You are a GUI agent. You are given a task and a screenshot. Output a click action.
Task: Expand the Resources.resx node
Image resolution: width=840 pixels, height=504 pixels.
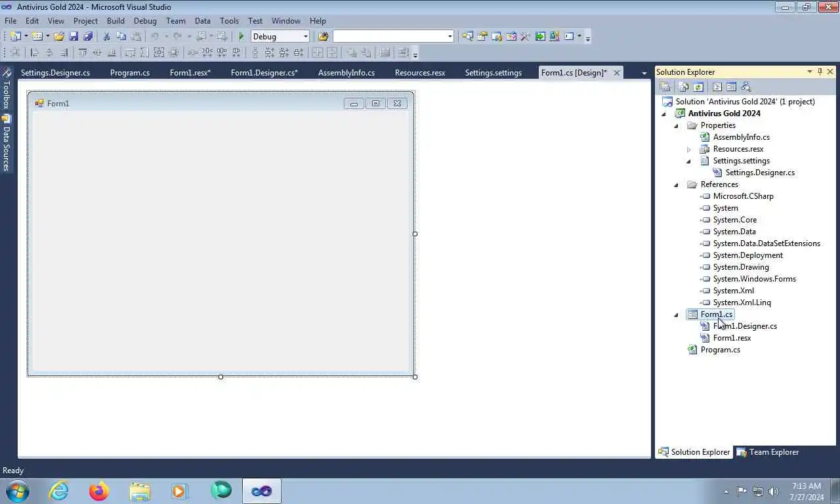688,150
